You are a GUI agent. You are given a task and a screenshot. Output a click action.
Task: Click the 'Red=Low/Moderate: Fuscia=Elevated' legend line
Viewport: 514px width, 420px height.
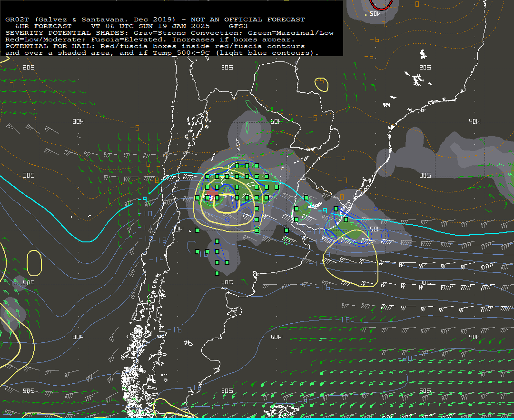[x=150, y=40]
